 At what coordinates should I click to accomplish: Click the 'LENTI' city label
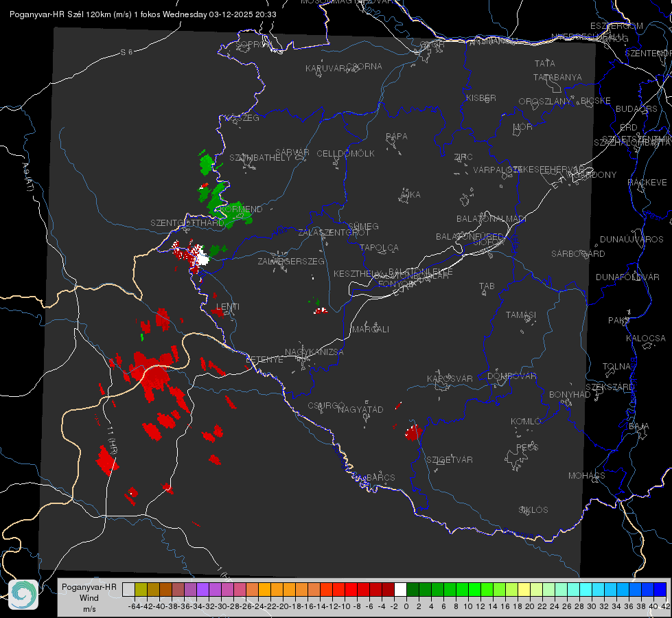(x=228, y=307)
